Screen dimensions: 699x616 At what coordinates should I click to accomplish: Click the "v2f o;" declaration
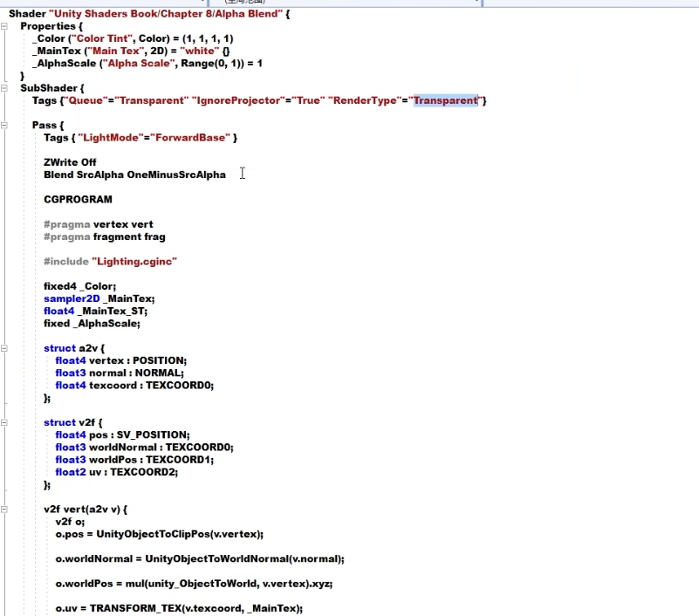coord(70,522)
